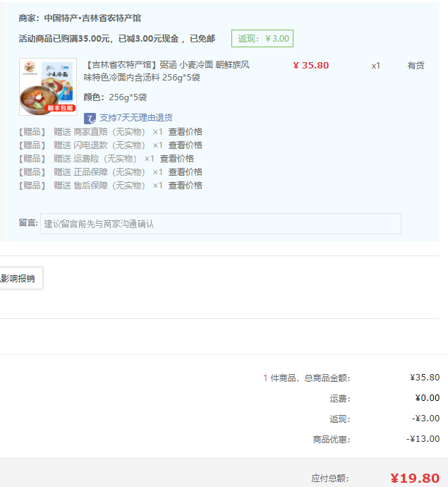448x487 pixels.
Task: Click the 7-day return shield icon
Action: click(90, 118)
